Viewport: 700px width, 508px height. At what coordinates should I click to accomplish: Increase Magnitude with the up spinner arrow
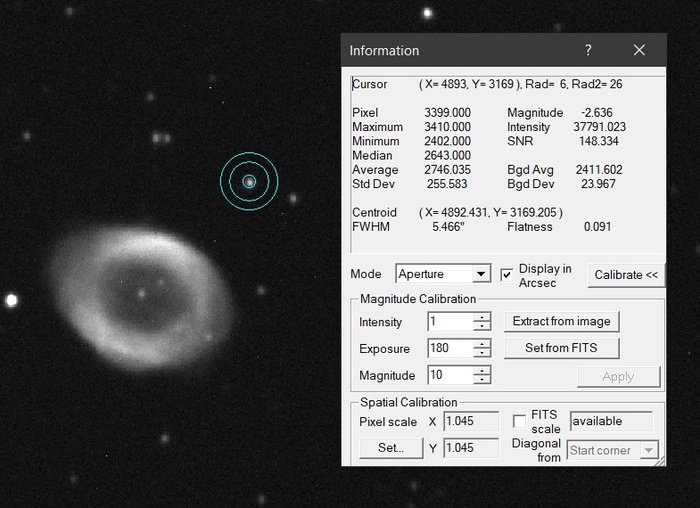tap(482, 371)
